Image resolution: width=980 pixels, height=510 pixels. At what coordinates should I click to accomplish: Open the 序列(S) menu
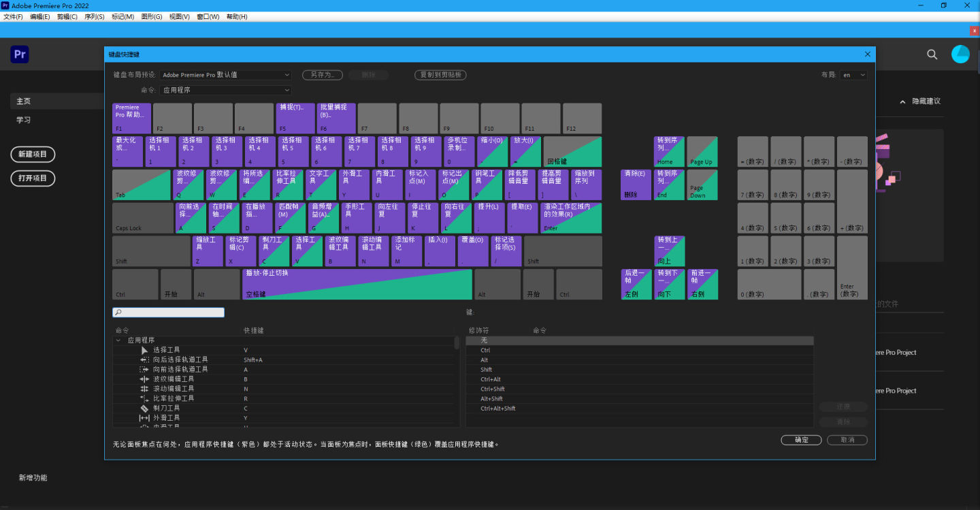(x=94, y=16)
